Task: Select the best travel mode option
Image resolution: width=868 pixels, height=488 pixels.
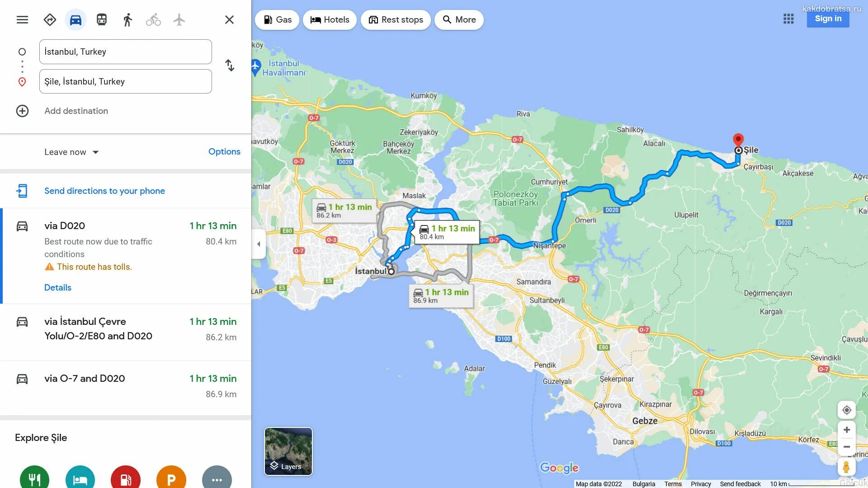Action: click(50, 20)
